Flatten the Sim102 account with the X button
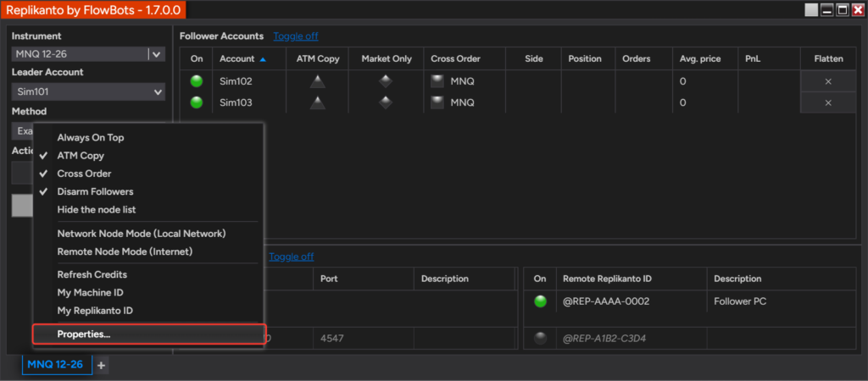This screenshot has height=381, width=868. [828, 81]
